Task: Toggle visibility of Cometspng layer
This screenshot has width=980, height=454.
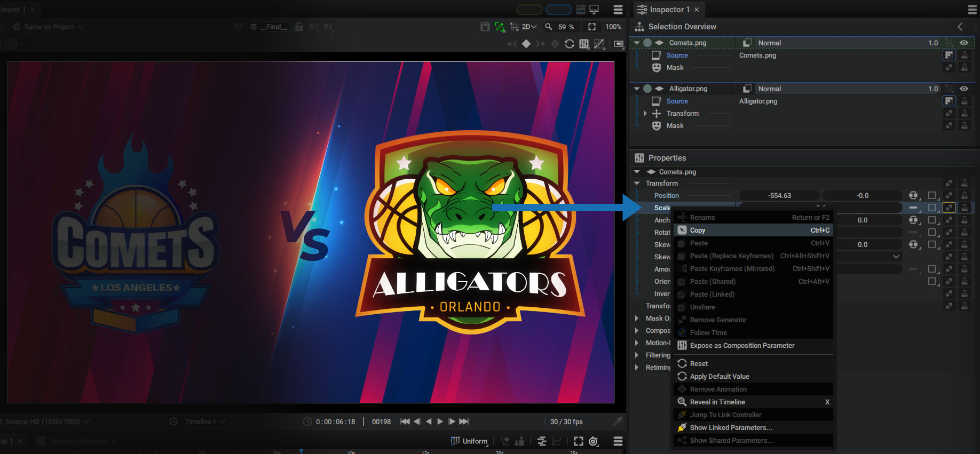Action: click(964, 43)
